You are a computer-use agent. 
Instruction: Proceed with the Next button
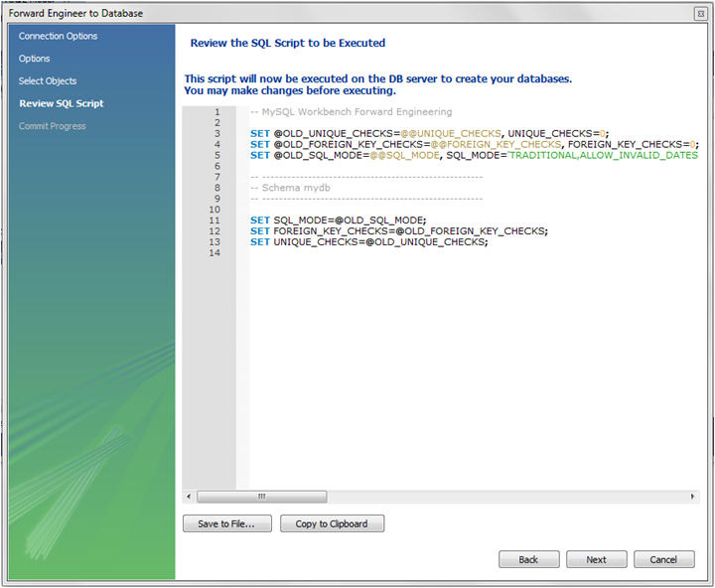[596, 559]
